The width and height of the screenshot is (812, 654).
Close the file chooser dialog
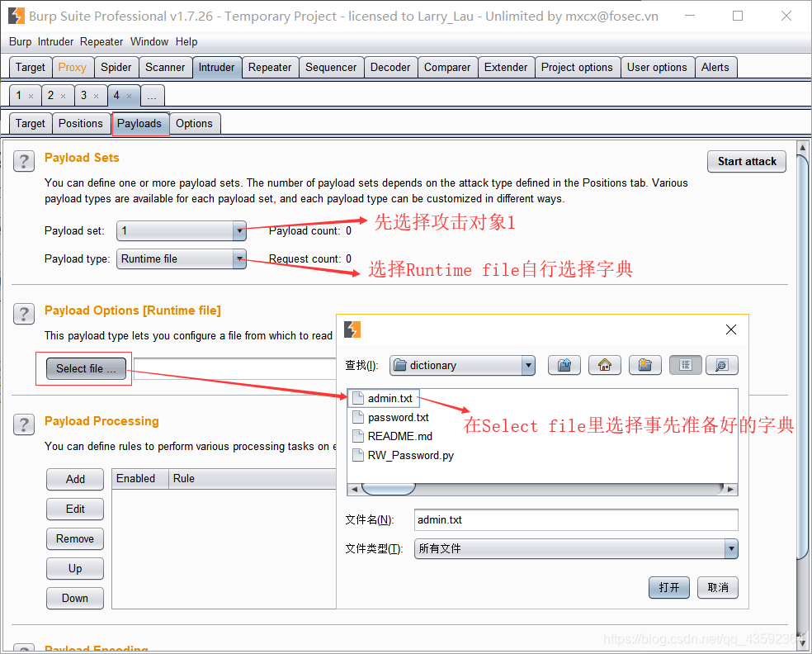730,329
